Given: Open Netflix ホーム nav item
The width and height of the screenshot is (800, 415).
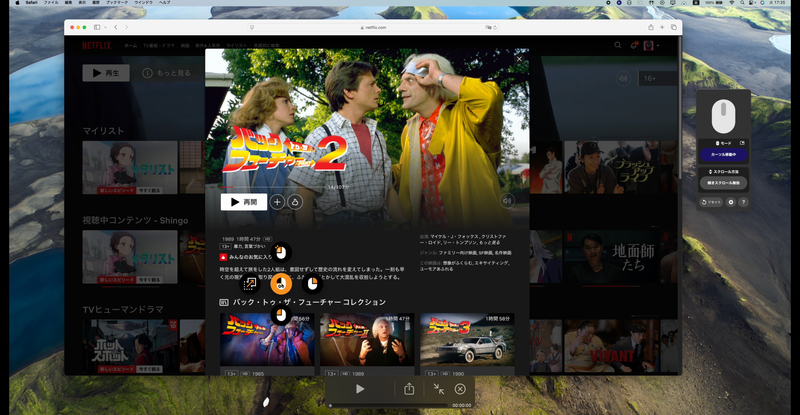Looking at the screenshot, I should [131, 45].
